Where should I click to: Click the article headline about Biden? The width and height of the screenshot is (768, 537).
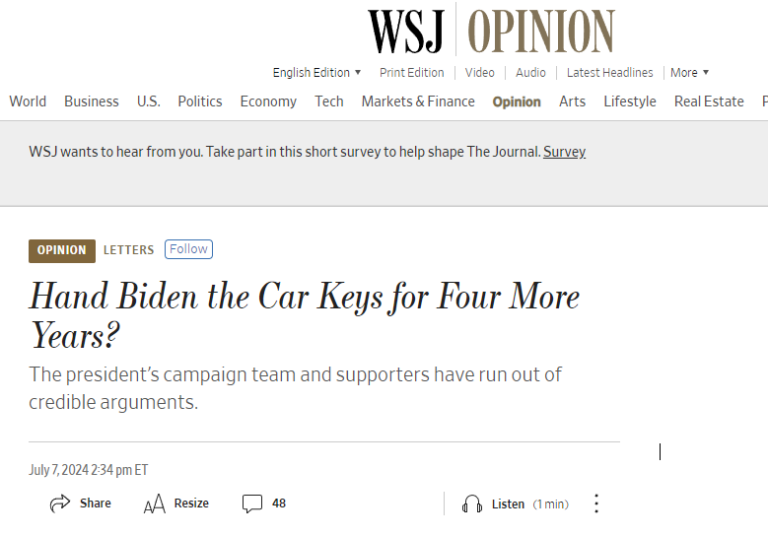coord(304,315)
